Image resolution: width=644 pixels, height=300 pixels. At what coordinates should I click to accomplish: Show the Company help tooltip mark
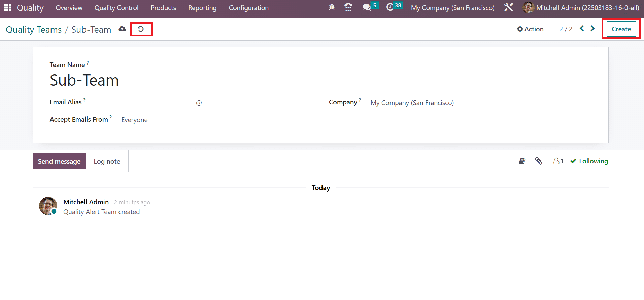click(x=360, y=100)
